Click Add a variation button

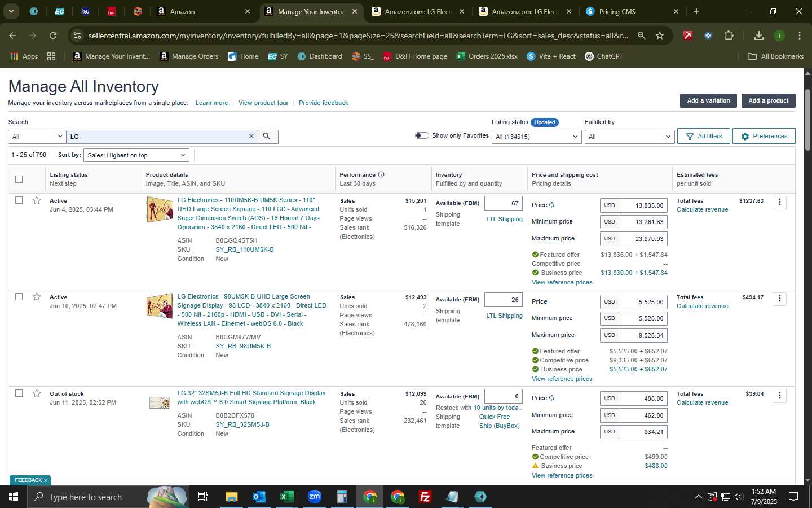708,100
